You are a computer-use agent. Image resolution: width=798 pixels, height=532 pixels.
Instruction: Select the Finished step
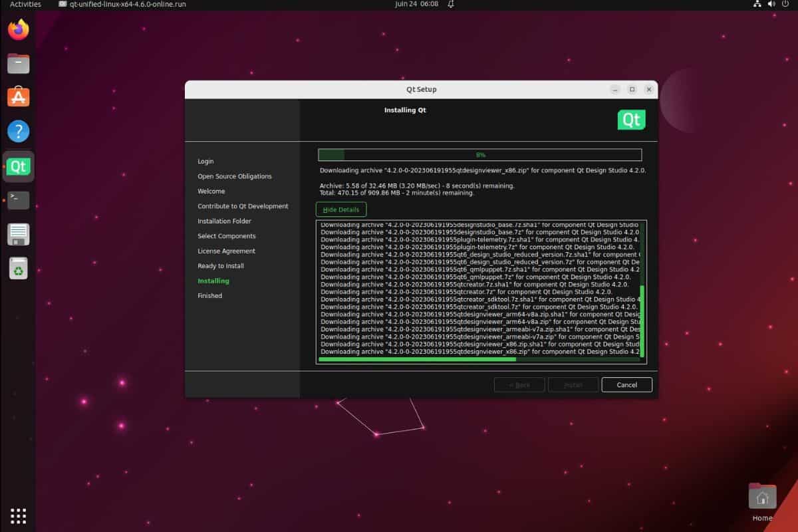point(209,296)
